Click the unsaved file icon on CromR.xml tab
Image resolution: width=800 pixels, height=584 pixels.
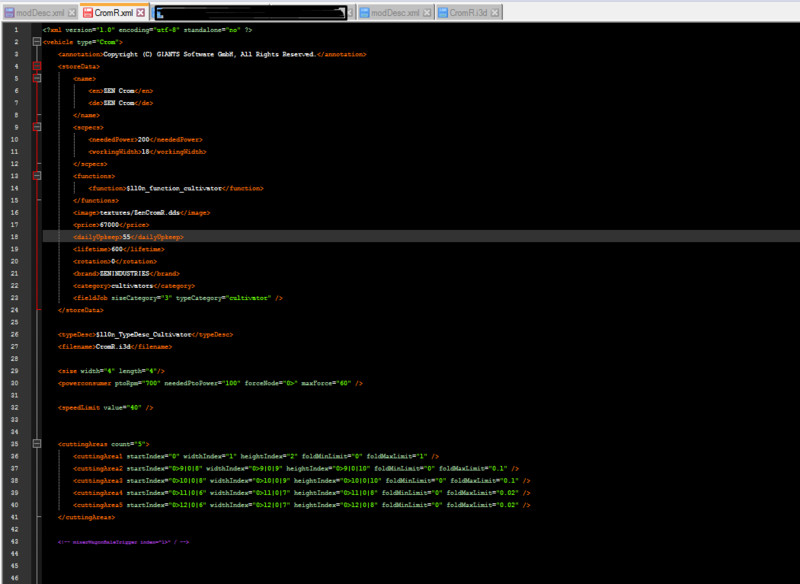click(x=88, y=13)
